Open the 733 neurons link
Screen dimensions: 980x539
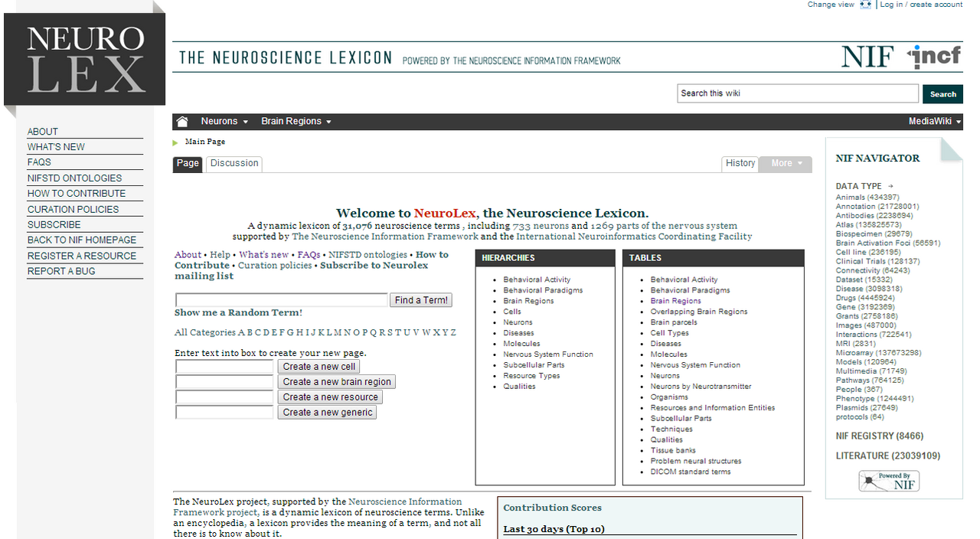coord(541,226)
